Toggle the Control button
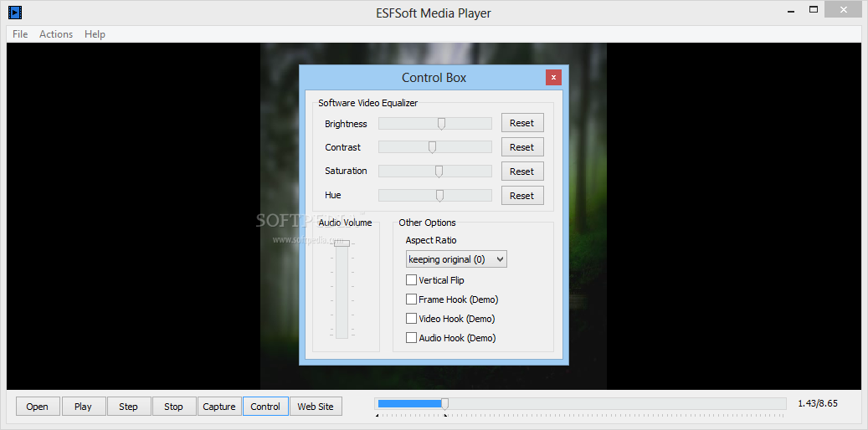Image resolution: width=868 pixels, height=430 pixels. tap(265, 407)
